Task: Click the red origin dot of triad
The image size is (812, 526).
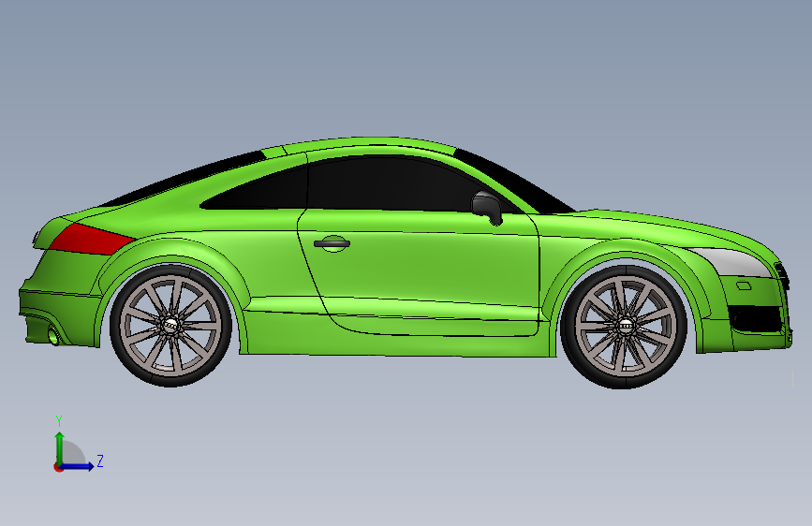Action: point(58,467)
